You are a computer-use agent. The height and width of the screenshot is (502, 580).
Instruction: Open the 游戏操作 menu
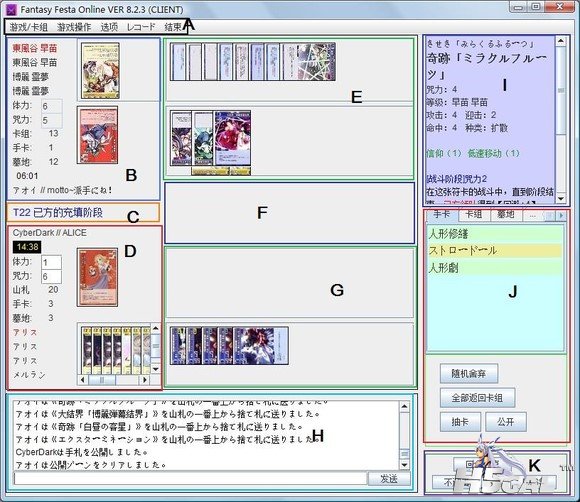74,27
